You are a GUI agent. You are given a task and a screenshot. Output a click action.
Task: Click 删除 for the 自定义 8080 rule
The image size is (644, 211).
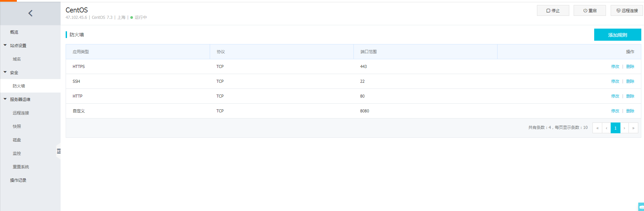click(x=630, y=111)
